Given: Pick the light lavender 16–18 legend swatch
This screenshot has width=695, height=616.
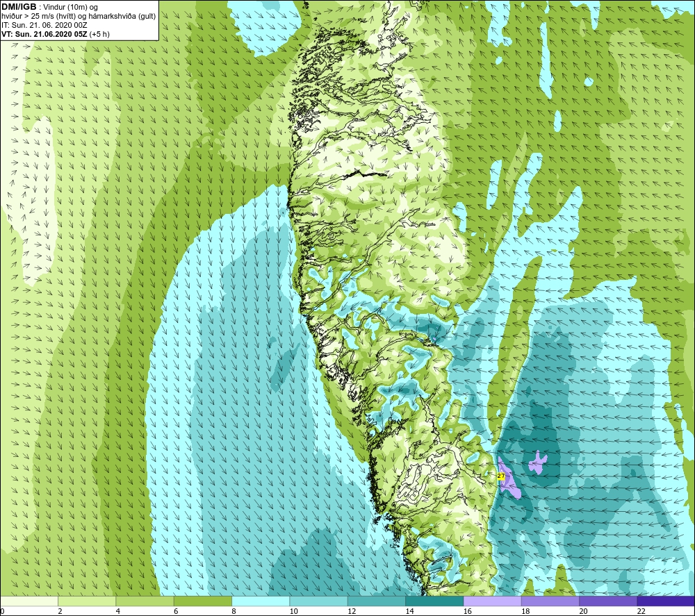Looking at the screenshot, I should (x=493, y=601).
